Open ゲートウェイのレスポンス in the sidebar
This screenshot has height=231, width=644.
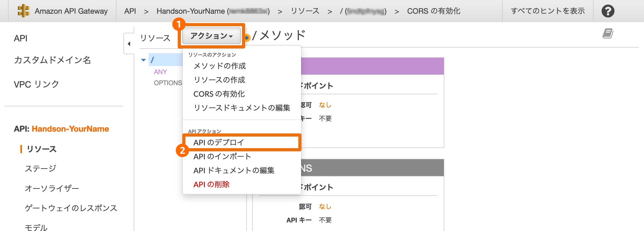(71, 208)
